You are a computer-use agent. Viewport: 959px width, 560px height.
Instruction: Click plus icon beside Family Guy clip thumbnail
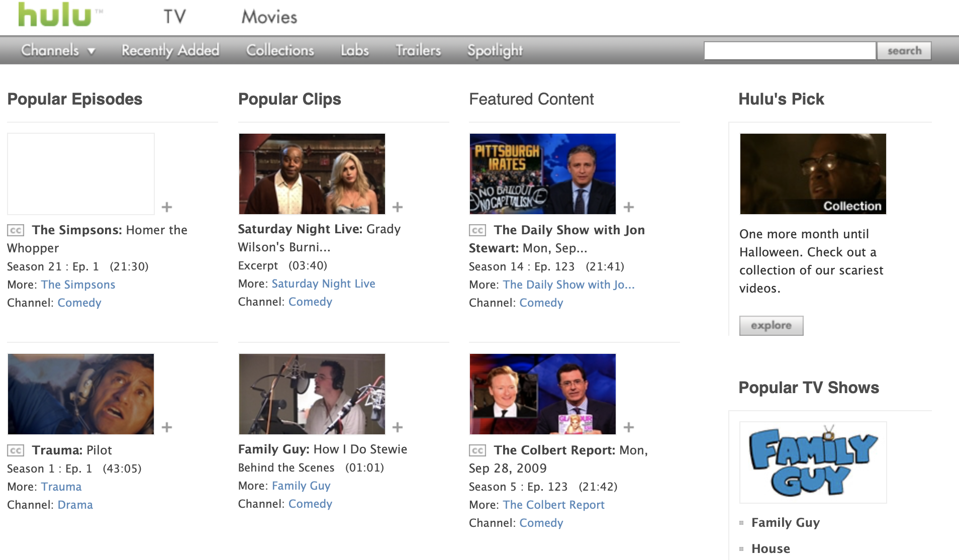click(398, 427)
